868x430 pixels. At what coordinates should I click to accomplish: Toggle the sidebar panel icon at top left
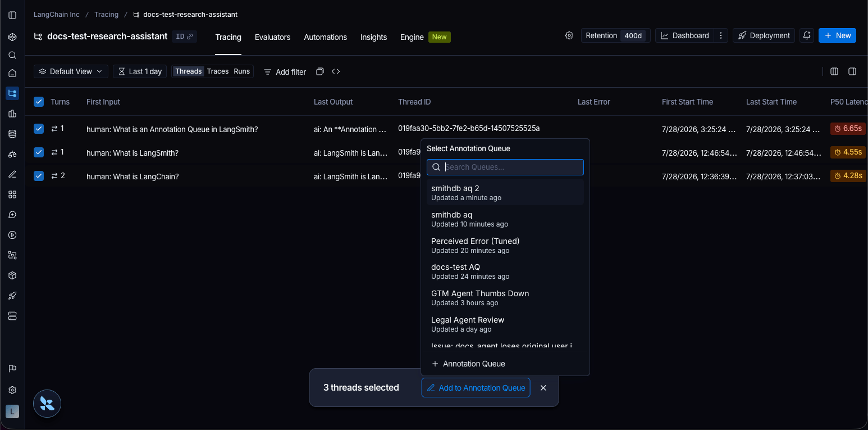tap(12, 15)
